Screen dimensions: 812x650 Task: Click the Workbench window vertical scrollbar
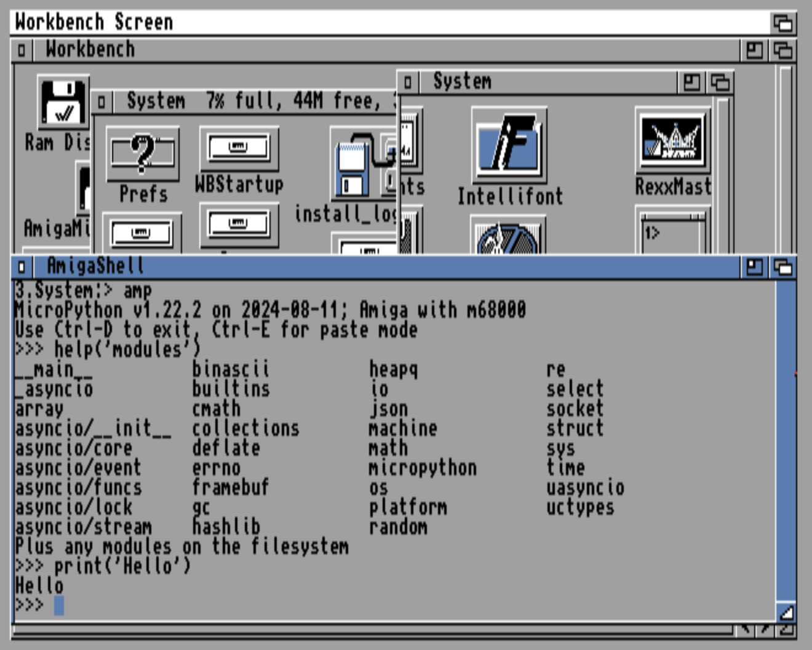[786, 159]
